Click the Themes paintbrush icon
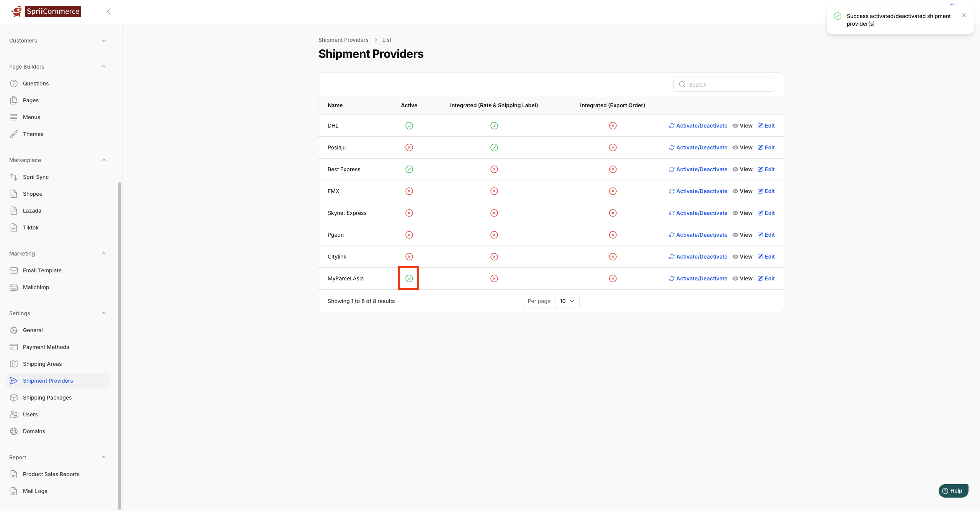980x511 pixels. (14, 134)
